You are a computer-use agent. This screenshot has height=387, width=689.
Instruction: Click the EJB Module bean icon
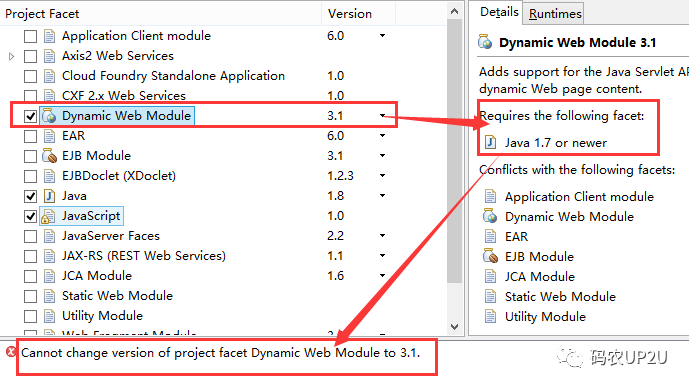[50, 156]
